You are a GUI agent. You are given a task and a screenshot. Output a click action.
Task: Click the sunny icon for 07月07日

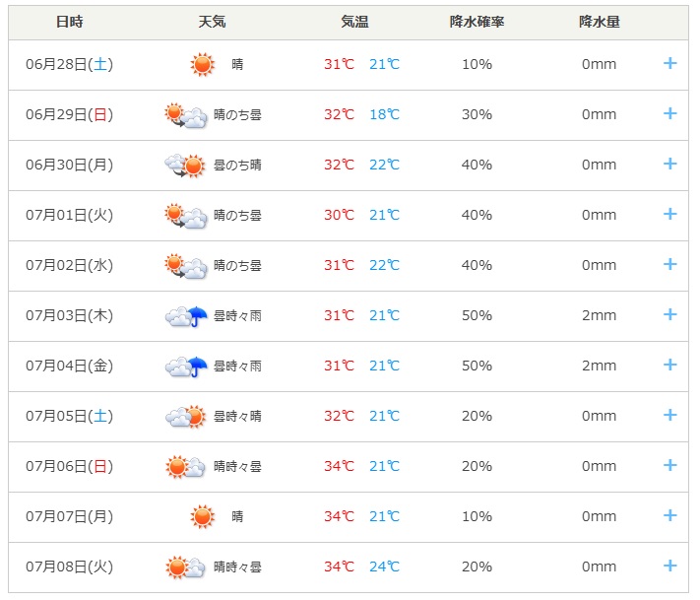point(202,516)
